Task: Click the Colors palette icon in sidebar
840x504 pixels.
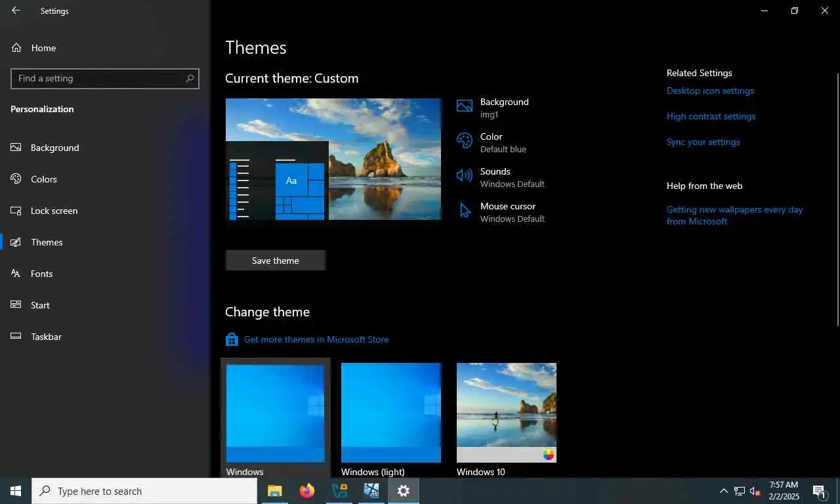Action: click(x=16, y=179)
